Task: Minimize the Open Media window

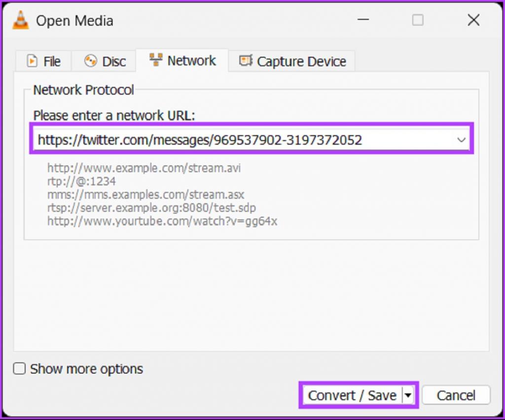Action: [363, 20]
